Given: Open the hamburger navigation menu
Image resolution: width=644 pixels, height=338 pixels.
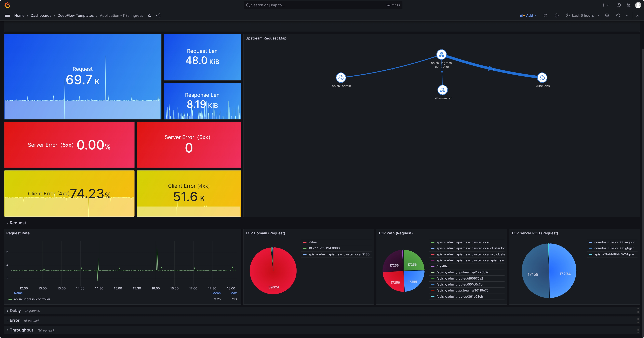Looking at the screenshot, I should [x=7, y=16].
